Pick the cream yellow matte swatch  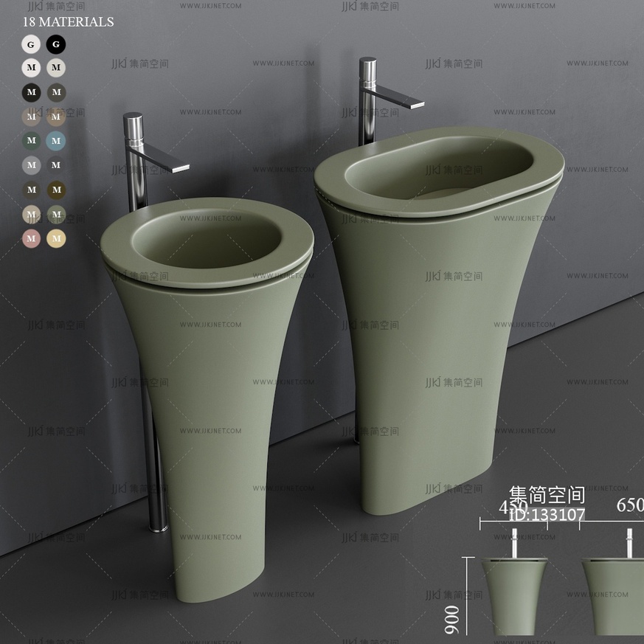pos(56,238)
